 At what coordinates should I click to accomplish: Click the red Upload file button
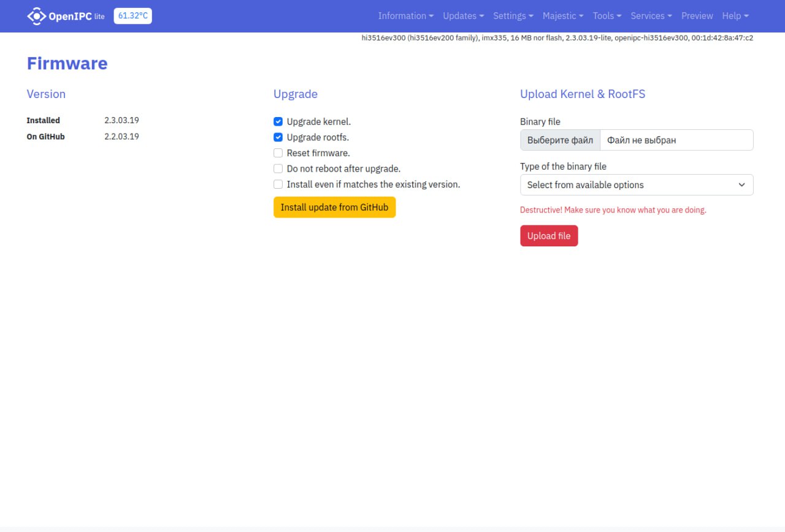tap(548, 236)
